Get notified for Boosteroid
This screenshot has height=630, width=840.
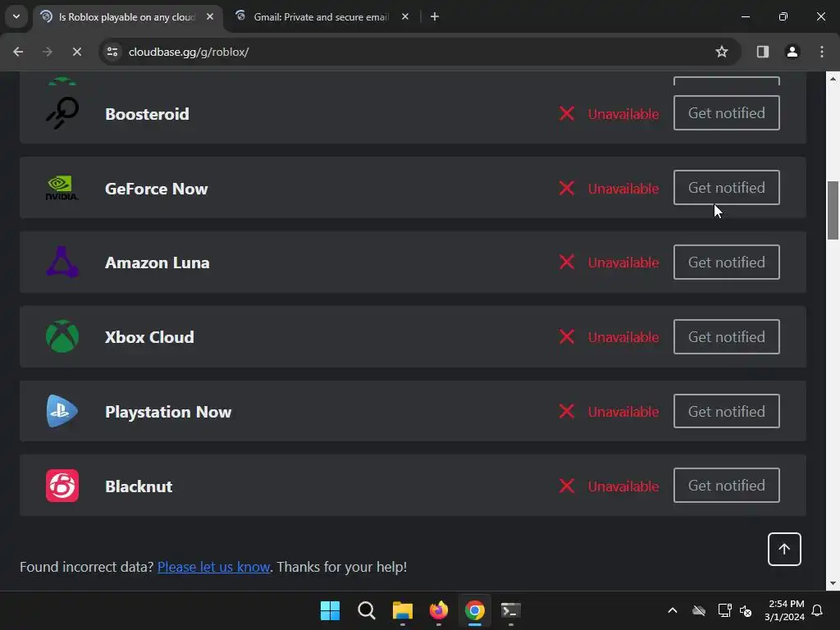tap(727, 112)
